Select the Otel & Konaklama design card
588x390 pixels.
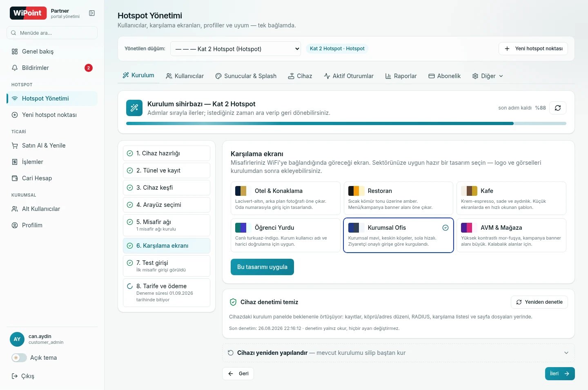coord(285,198)
